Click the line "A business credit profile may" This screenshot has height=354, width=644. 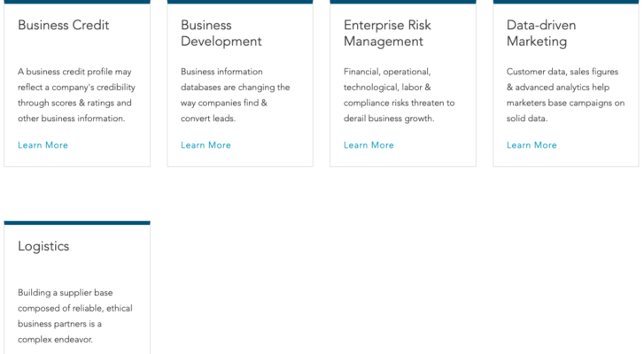coord(74,72)
